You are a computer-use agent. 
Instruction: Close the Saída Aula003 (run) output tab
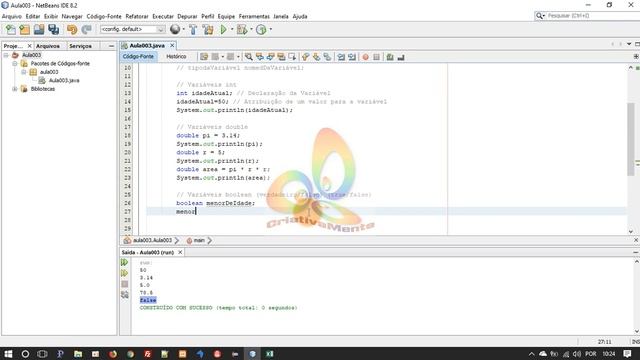(x=180, y=252)
